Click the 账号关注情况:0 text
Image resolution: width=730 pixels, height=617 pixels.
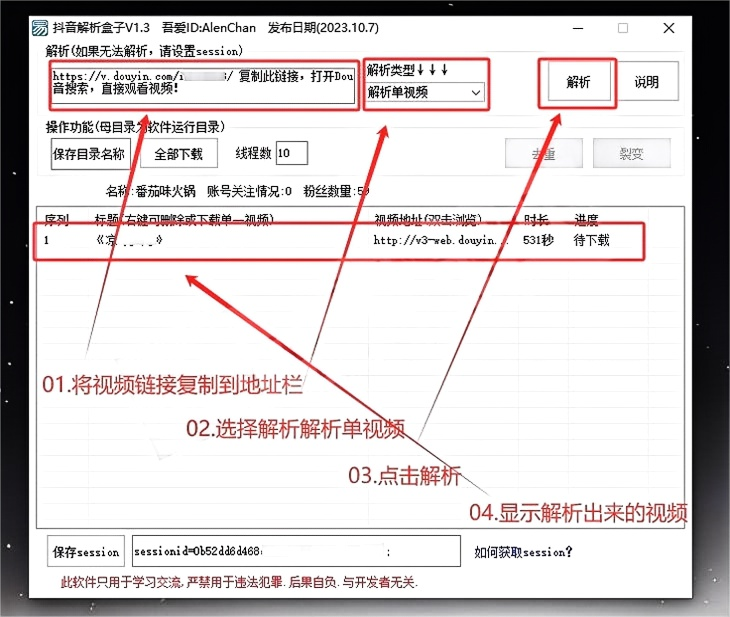[250, 191]
